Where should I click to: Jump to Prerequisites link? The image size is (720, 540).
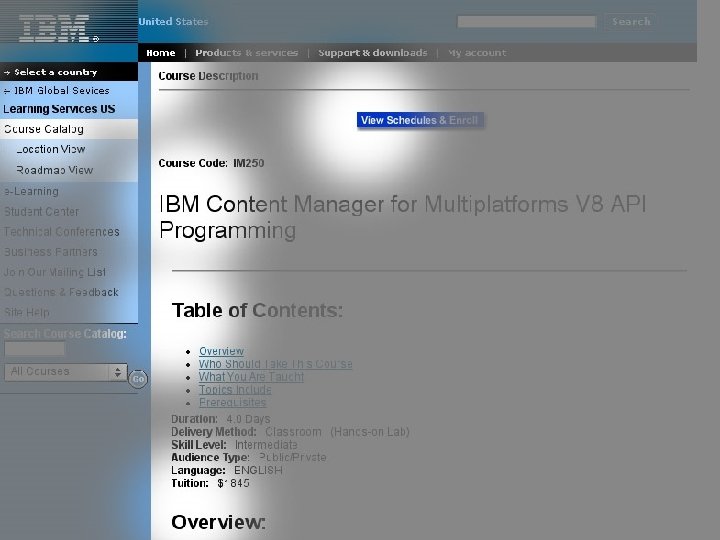pyautogui.click(x=232, y=402)
